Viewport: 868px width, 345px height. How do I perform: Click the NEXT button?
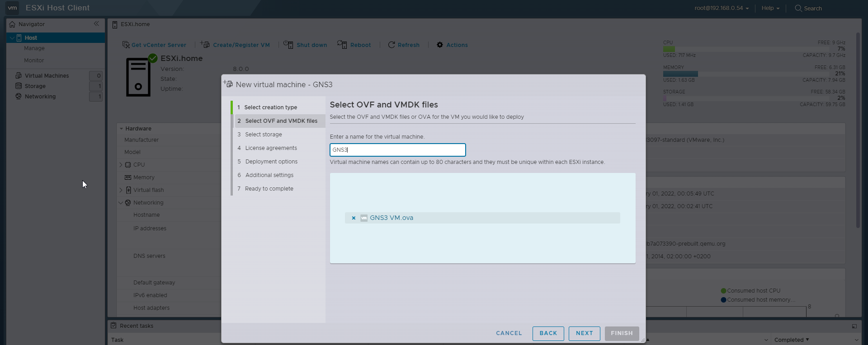(x=584, y=333)
